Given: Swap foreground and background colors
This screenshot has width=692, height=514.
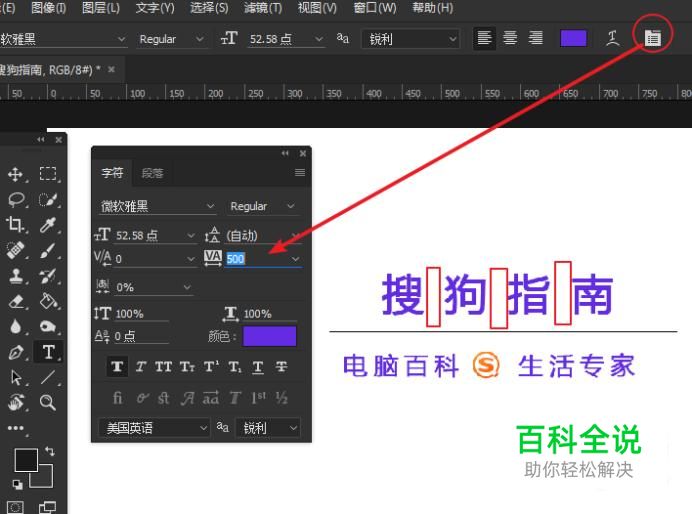Looking at the screenshot, I should point(49,451).
